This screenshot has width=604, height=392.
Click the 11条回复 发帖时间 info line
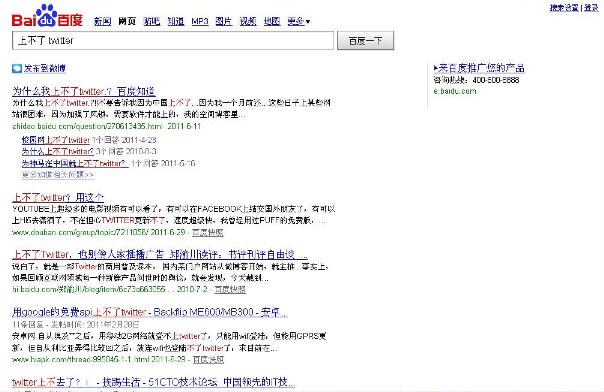(76, 325)
